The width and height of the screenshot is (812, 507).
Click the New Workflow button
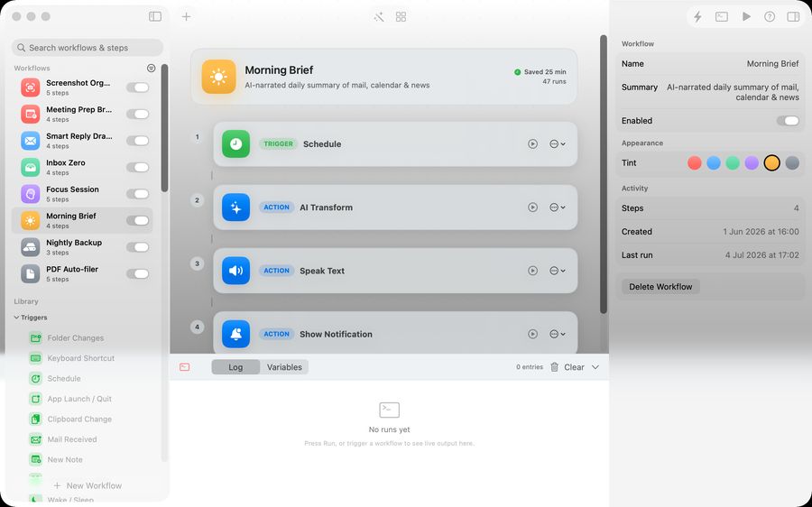pos(88,485)
